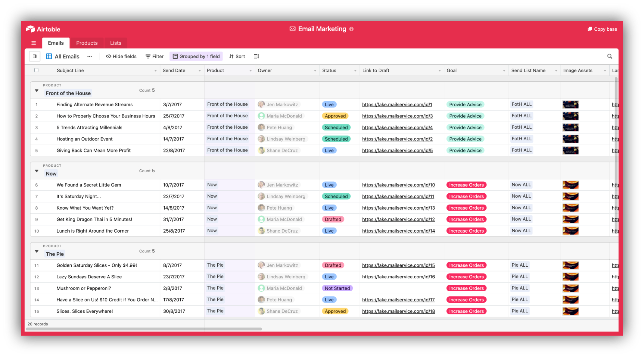Open the search in this view

click(x=609, y=56)
